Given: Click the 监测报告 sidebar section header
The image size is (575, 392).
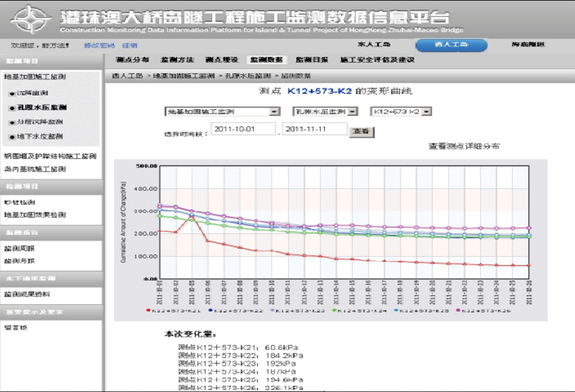Looking at the screenshot, I should [51, 233].
